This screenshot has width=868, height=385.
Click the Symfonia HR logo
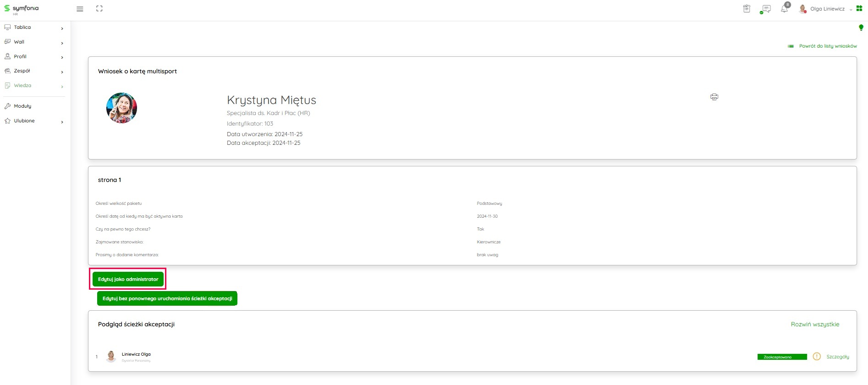click(22, 9)
